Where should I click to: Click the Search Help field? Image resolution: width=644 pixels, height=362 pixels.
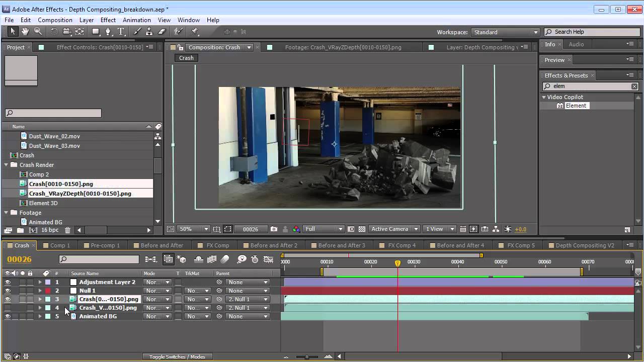click(592, 32)
